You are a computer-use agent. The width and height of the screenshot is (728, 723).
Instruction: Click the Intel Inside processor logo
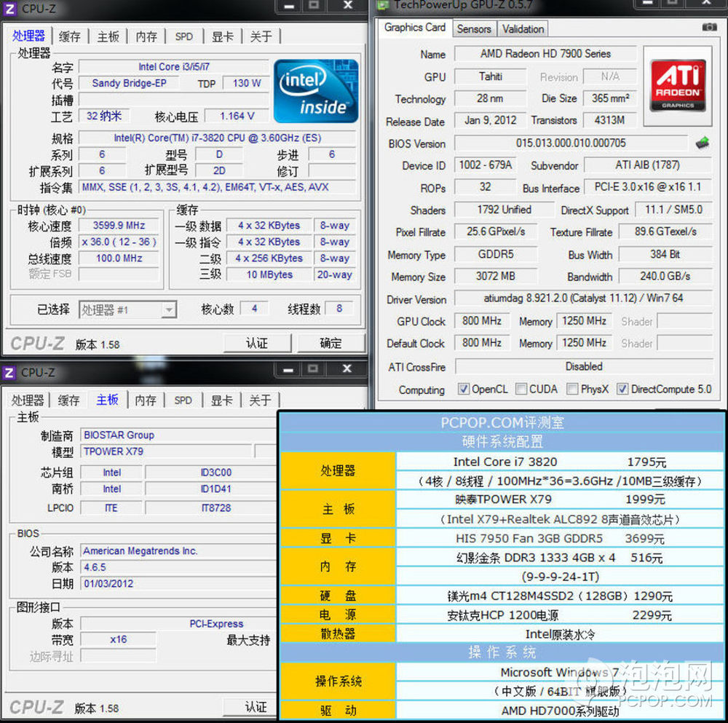pyautogui.click(x=315, y=91)
